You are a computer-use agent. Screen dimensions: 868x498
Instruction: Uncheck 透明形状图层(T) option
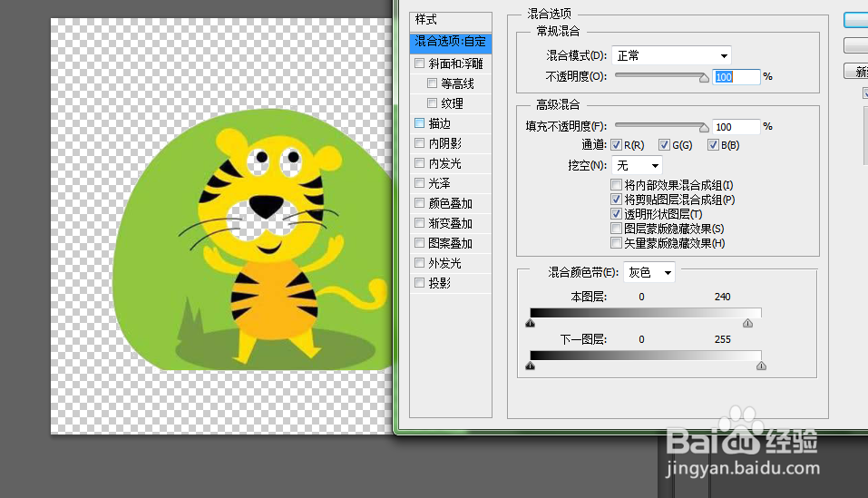[616, 213]
